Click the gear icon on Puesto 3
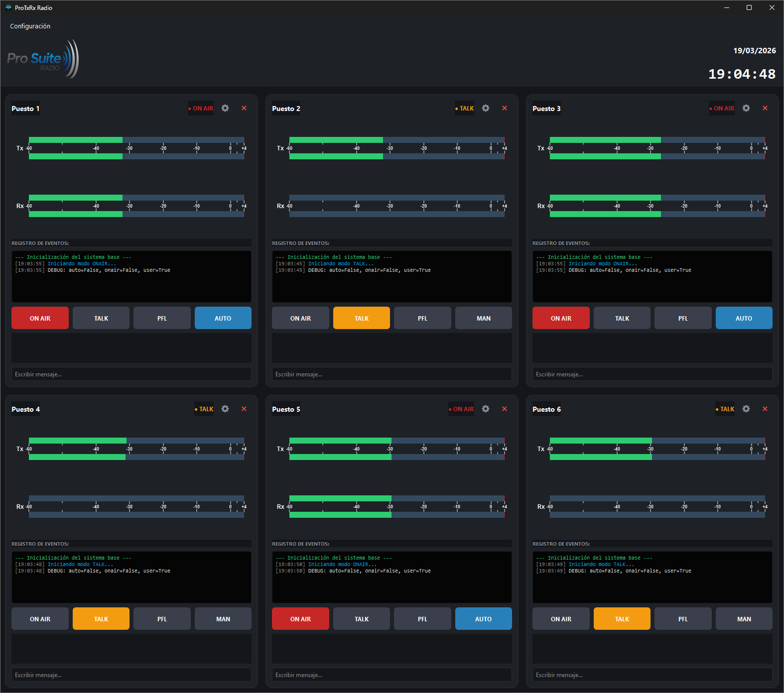Viewport: 784px width, 693px height. click(x=746, y=108)
